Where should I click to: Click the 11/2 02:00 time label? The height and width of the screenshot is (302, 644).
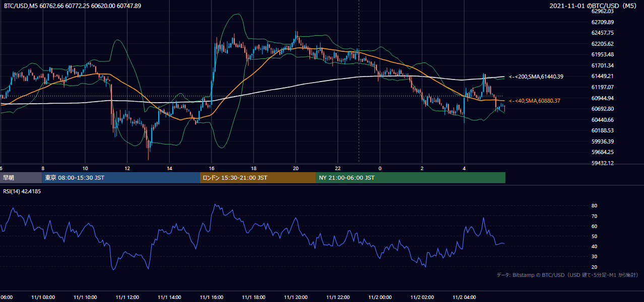[422, 297]
